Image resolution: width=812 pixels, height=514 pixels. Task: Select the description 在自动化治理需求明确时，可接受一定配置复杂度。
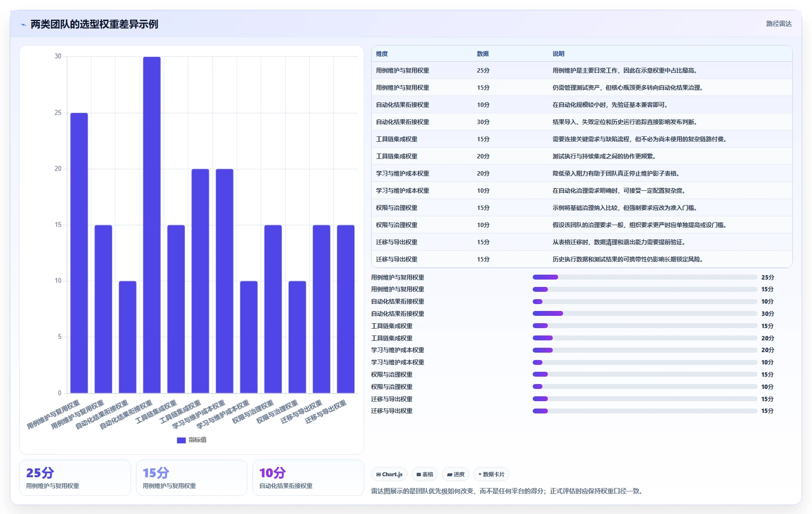(x=620, y=191)
